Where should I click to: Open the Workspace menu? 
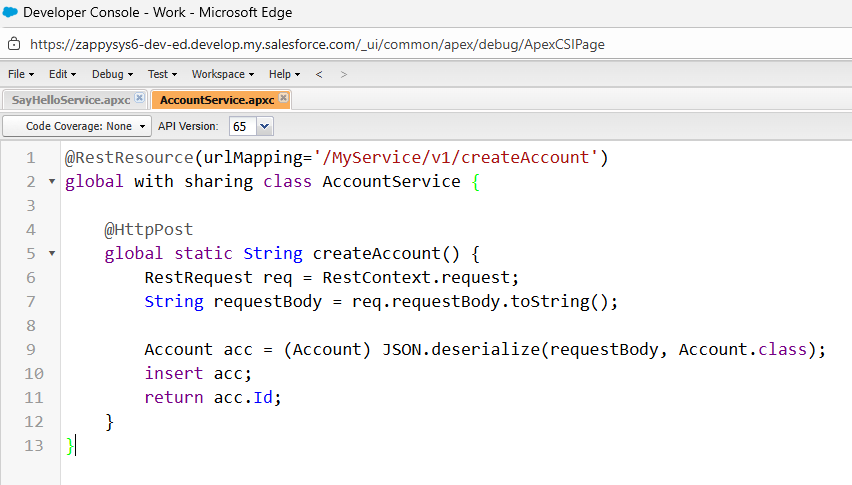222,74
